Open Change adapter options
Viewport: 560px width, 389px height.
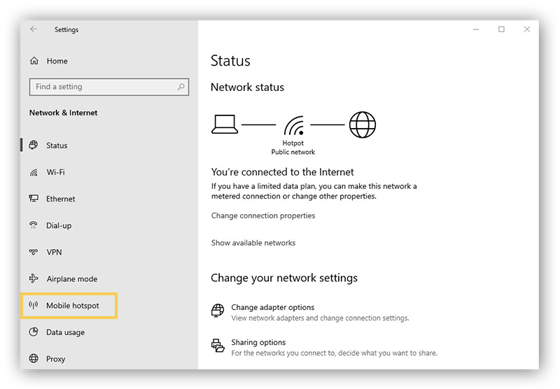272,307
